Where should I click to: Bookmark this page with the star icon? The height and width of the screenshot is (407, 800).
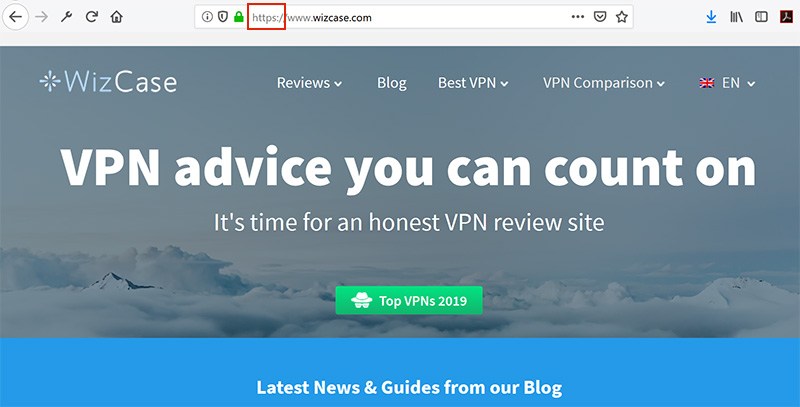coord(621,17)
